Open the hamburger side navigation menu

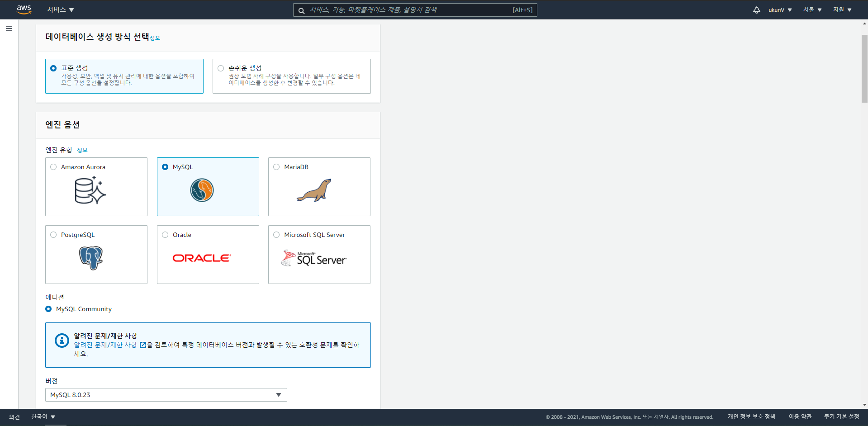point(9,28)
